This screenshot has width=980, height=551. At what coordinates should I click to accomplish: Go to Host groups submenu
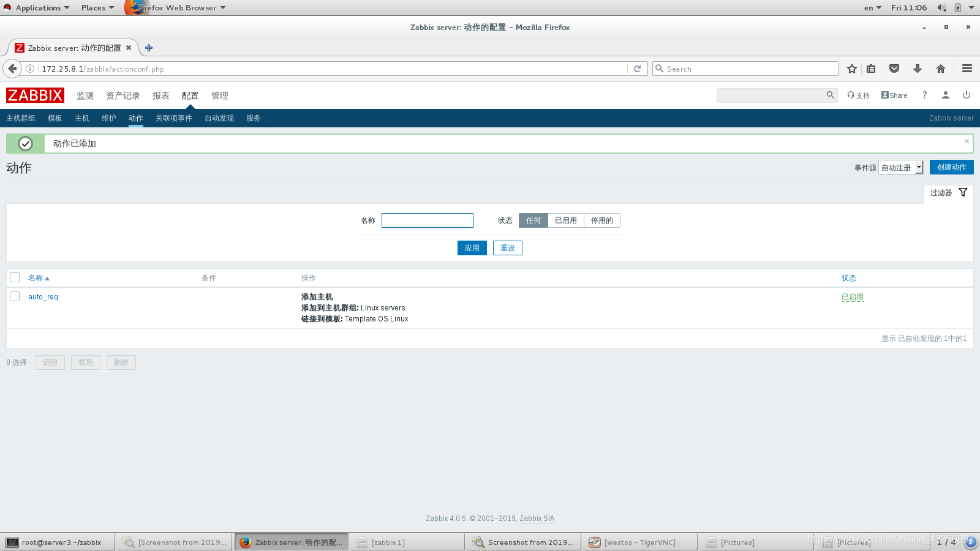point(21,118)
